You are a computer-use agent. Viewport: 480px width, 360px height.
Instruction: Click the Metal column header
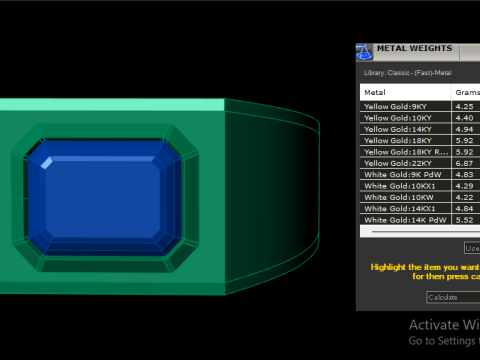(405, 92)
